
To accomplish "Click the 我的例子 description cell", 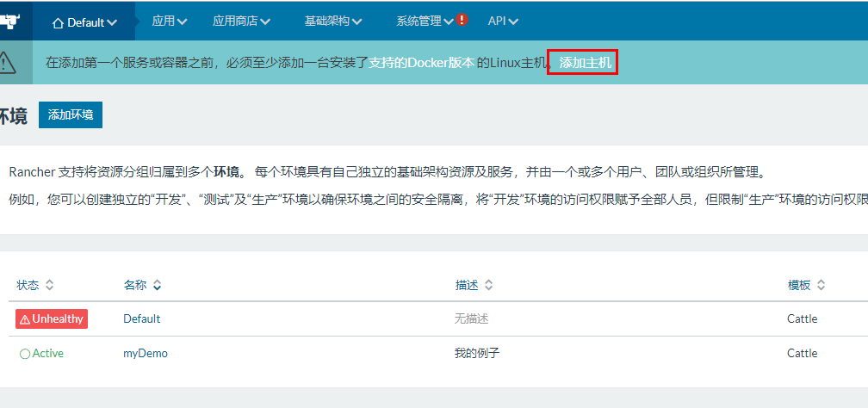I will coord(477,353).
